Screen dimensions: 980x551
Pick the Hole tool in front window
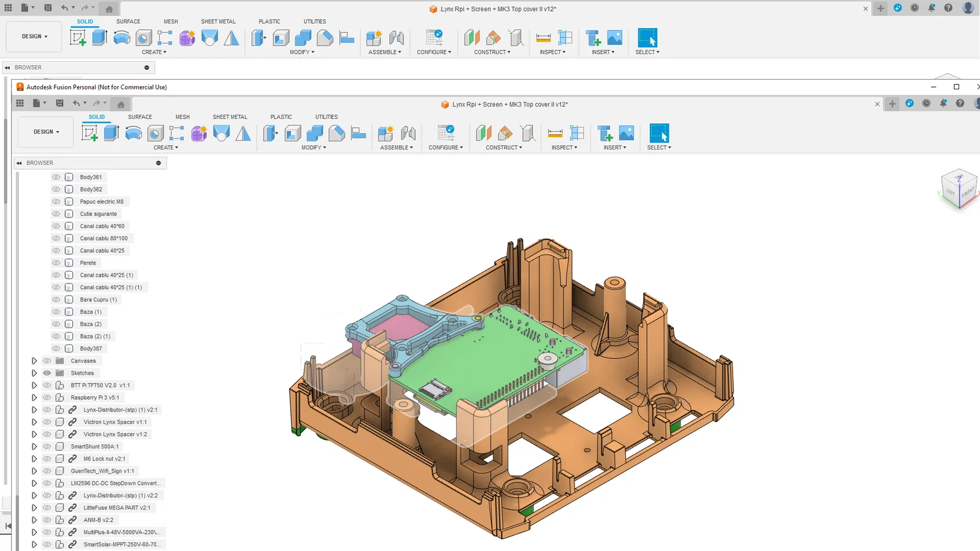tap(156, 133)
